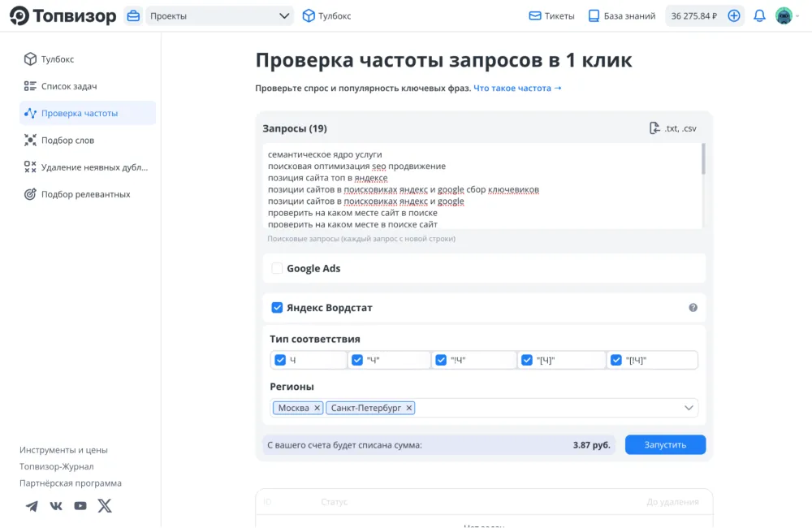The image size is (812, 528).
Task: Click the Удаление неявных дублей icon
Action: [30, 167]
